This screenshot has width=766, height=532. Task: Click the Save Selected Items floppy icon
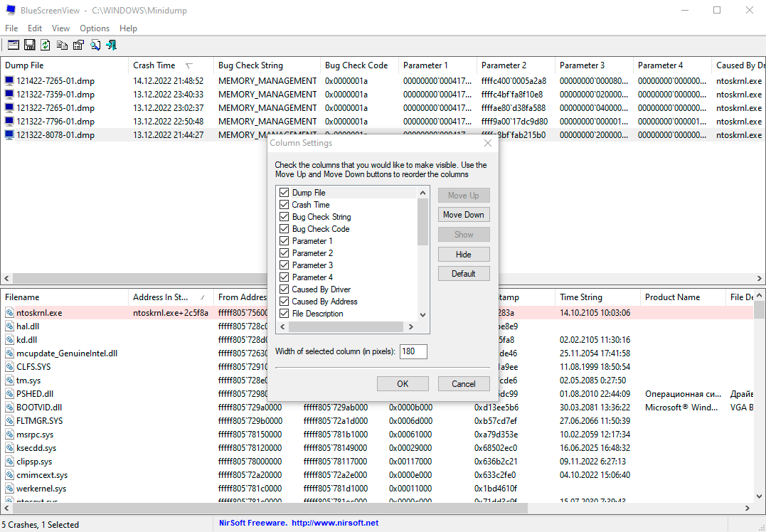coord(30,45)
